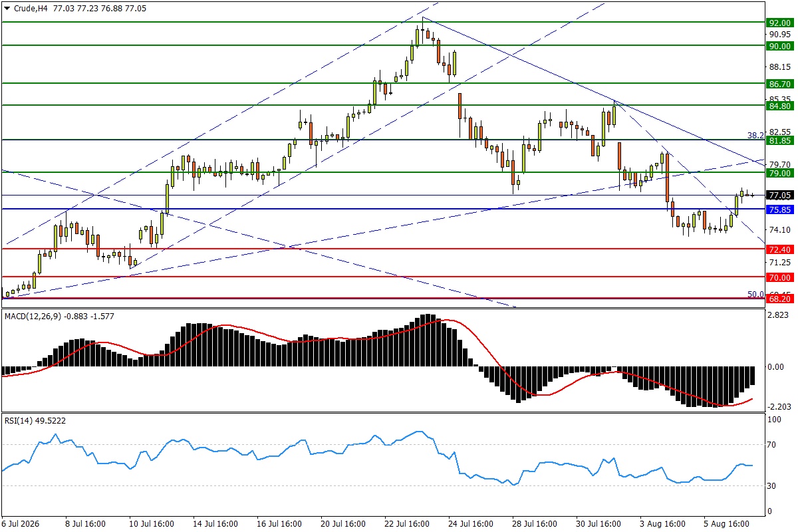Click the RSI(14) indicator label

point(19,420)
